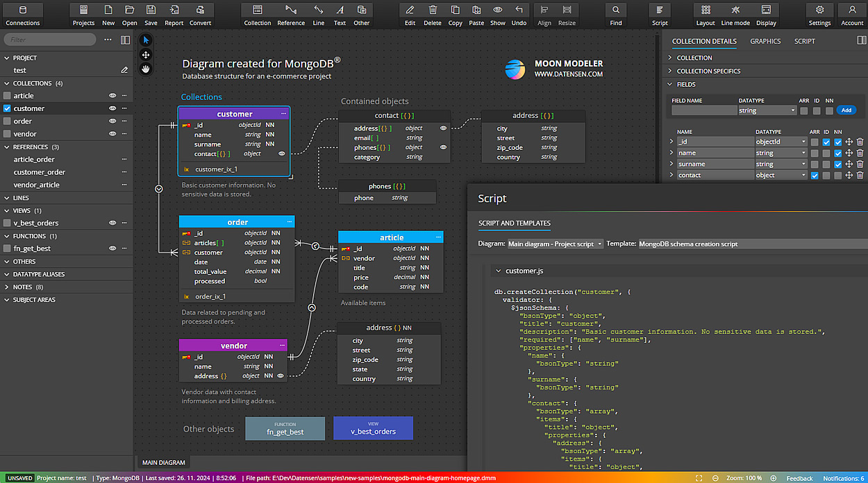This screenshot has height=483, width=868.
Task: Open the Other objects tool
Action: tap(362, 15)
